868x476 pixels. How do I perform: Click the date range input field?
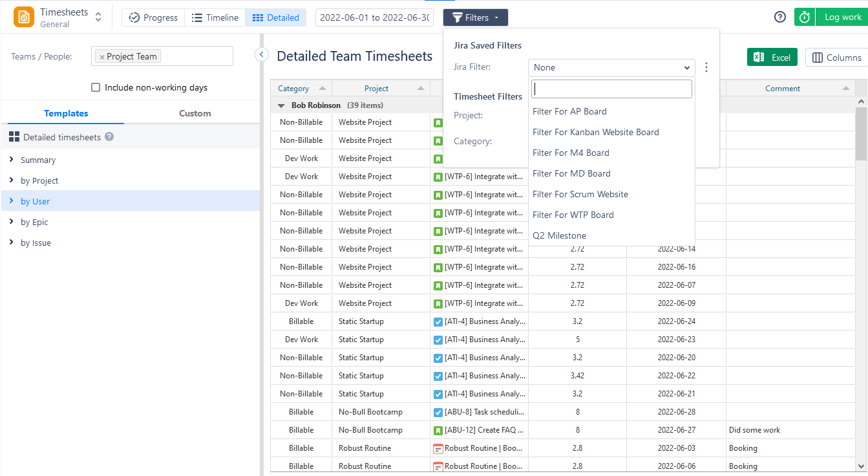(374, 17)
